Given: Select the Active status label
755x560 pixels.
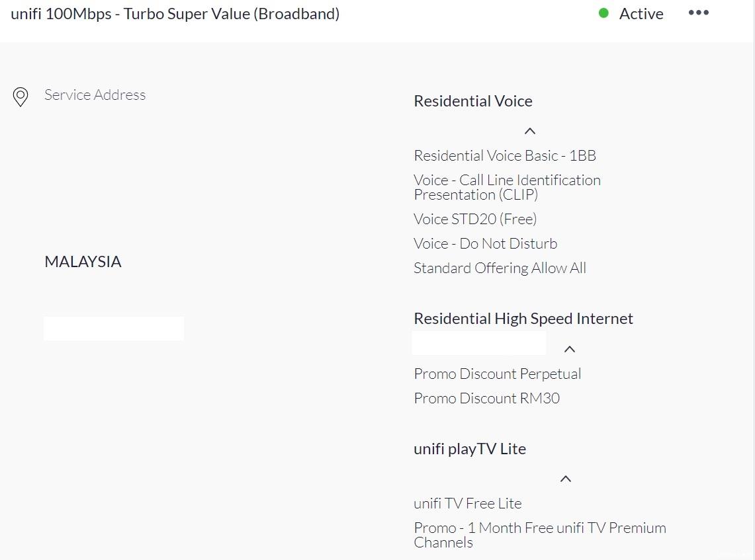Looking at the screenshot, I should point(641,14).
